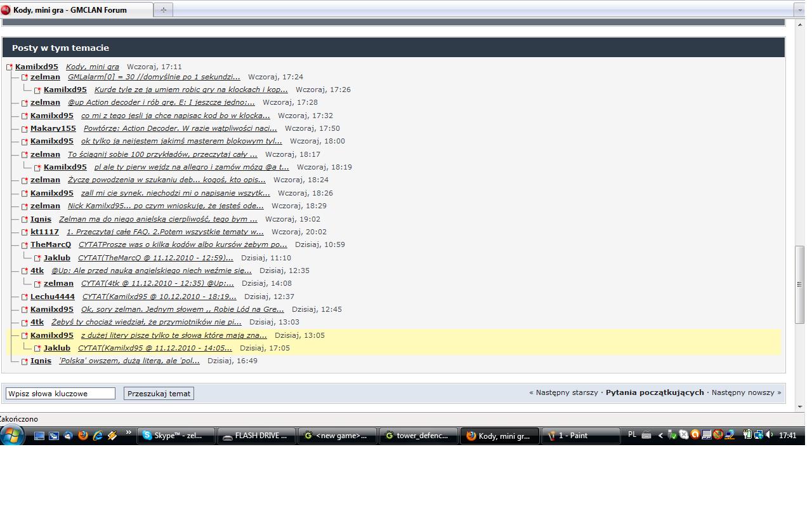Open Winamp from the Quick Launch bar
Screen dimensions: 812x508
click(112, 436)
